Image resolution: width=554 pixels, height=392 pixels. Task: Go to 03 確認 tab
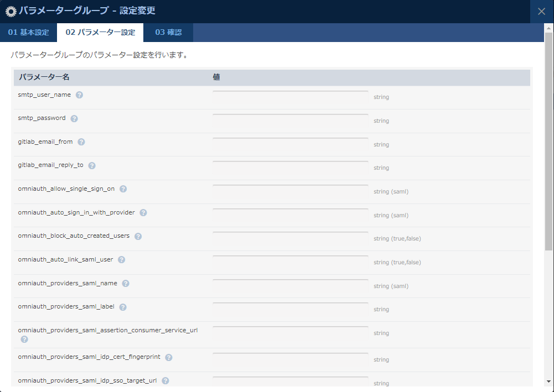coord(168,33)
